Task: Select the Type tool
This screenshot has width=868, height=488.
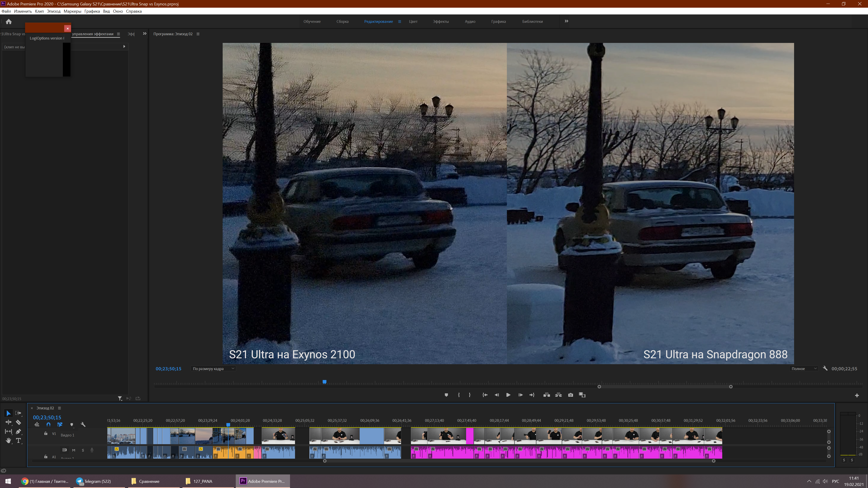Action: click(18, 441)
